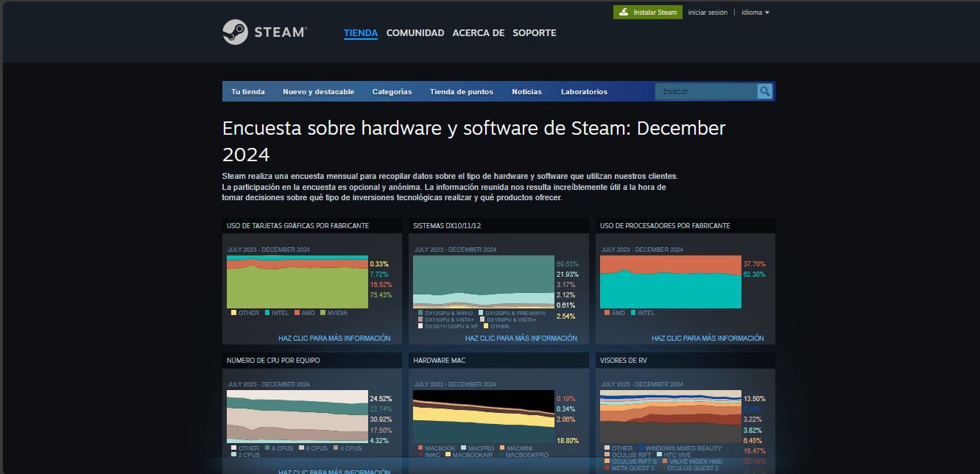Screen dimensions: 980x474
Task: Focus the buscar search field
Action: point(707,91)
